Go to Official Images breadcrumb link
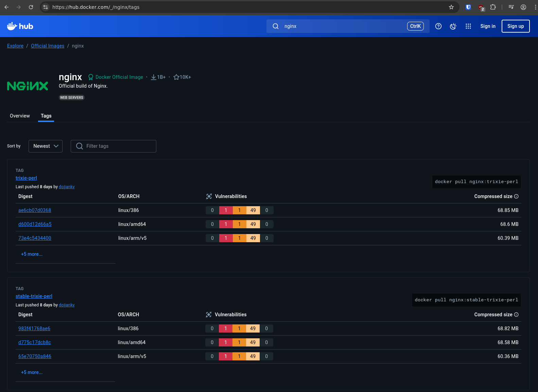 click(x=48, y=46)
